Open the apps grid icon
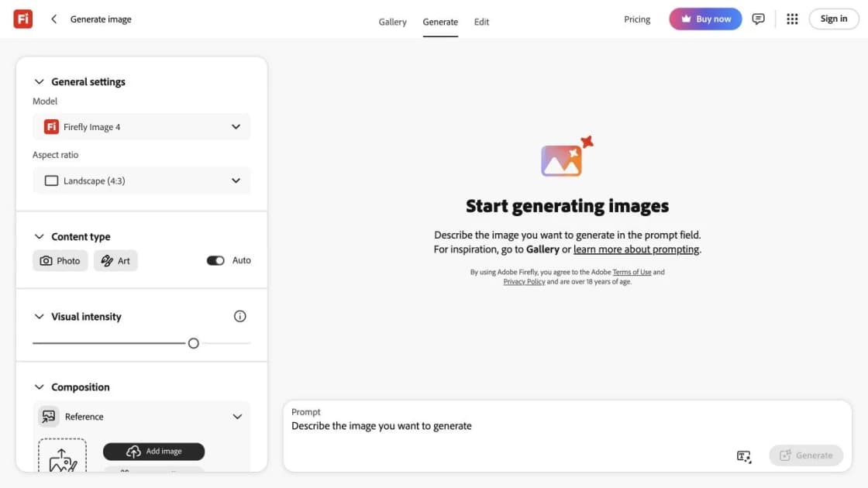This screenshot has width=868, height=488. point(792,19)
